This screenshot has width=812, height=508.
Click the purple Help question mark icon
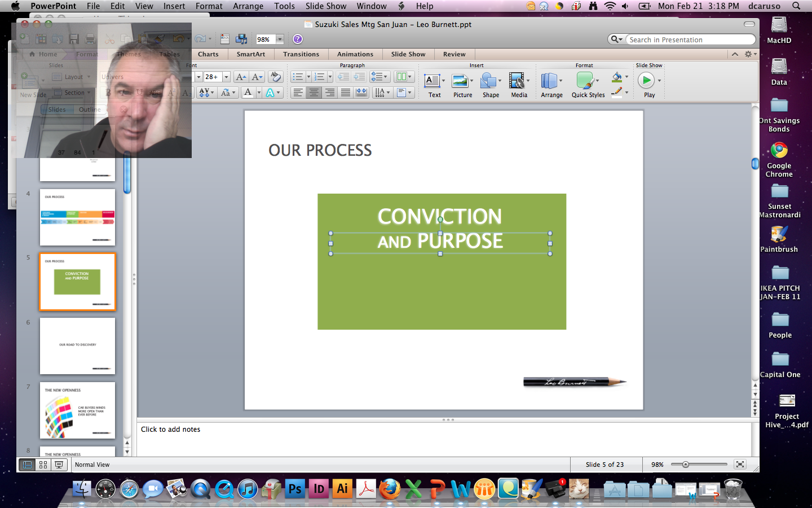(x=298, y=39)
